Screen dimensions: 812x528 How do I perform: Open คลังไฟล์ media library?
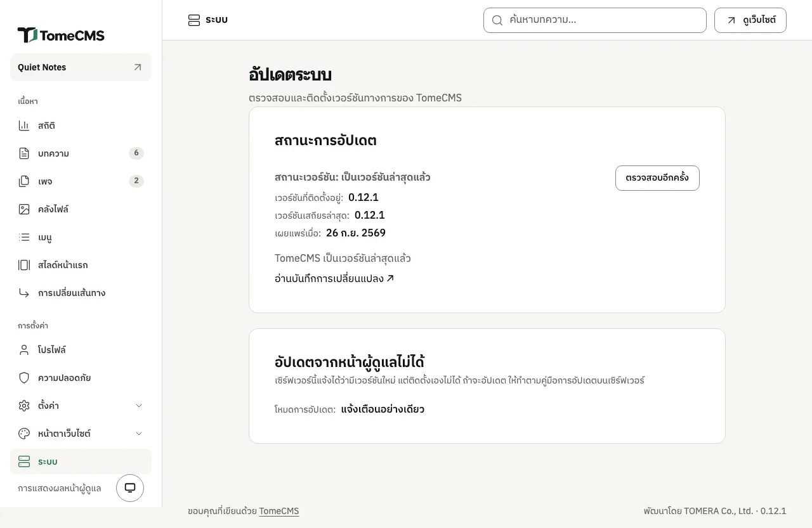coord(81,209)
